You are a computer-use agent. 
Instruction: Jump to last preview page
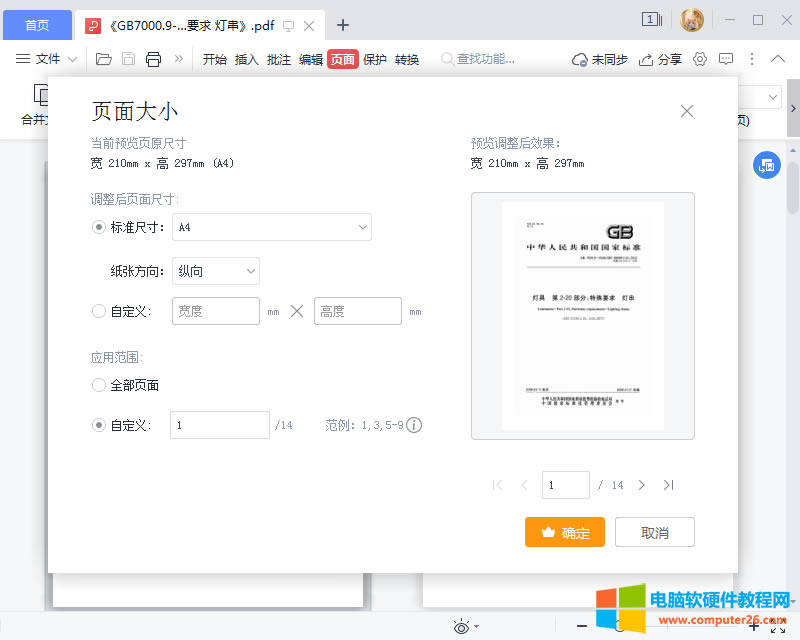[x=669, y=485]
